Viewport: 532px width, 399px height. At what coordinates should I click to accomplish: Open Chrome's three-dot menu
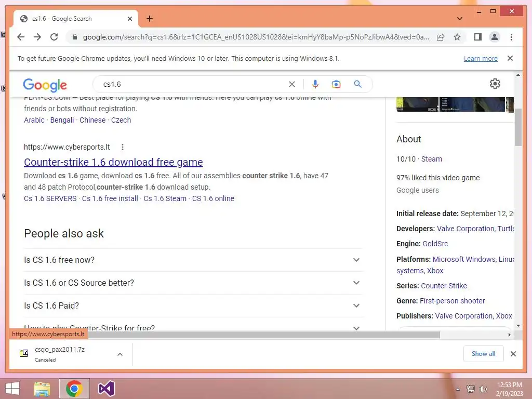pyautogui.click(x=511, y=37)
